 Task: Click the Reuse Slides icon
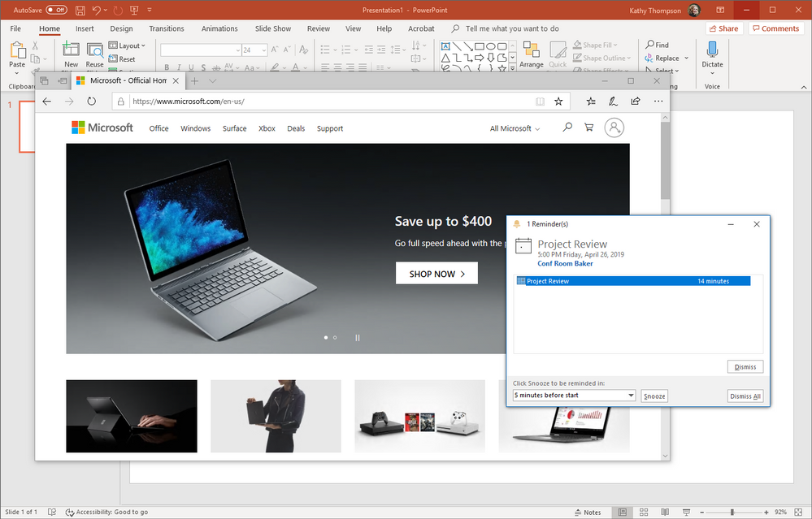[x=95, y=50]
